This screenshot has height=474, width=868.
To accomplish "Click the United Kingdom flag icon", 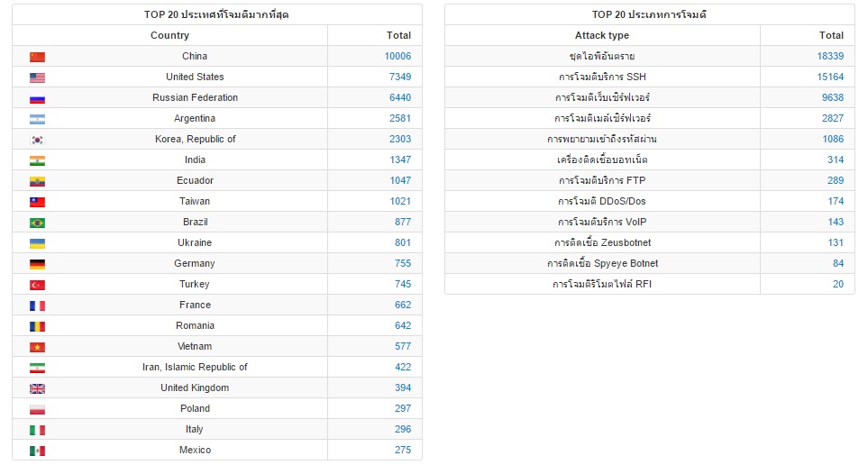I will pyautogui.click(x=37, y=388).
